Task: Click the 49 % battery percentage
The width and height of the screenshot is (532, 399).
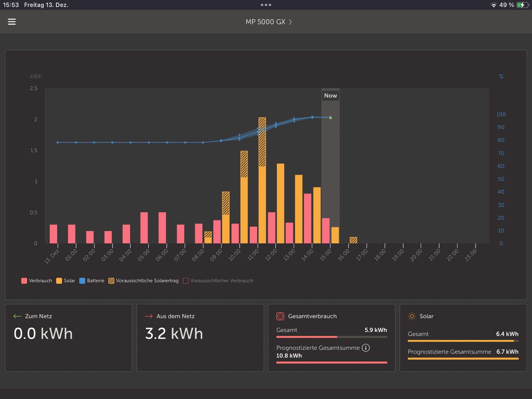Action: pos(507,5)
